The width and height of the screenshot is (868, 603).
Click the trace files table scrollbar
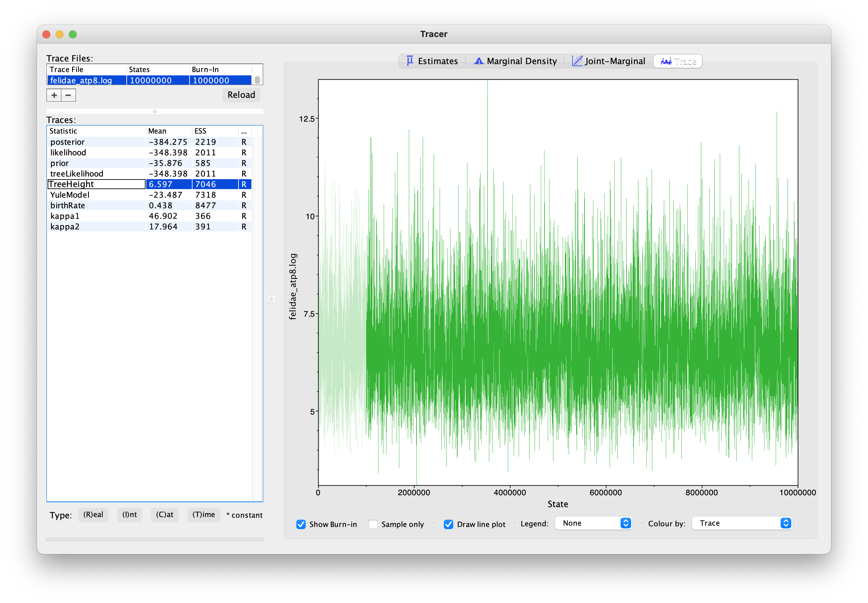[257, 80]
